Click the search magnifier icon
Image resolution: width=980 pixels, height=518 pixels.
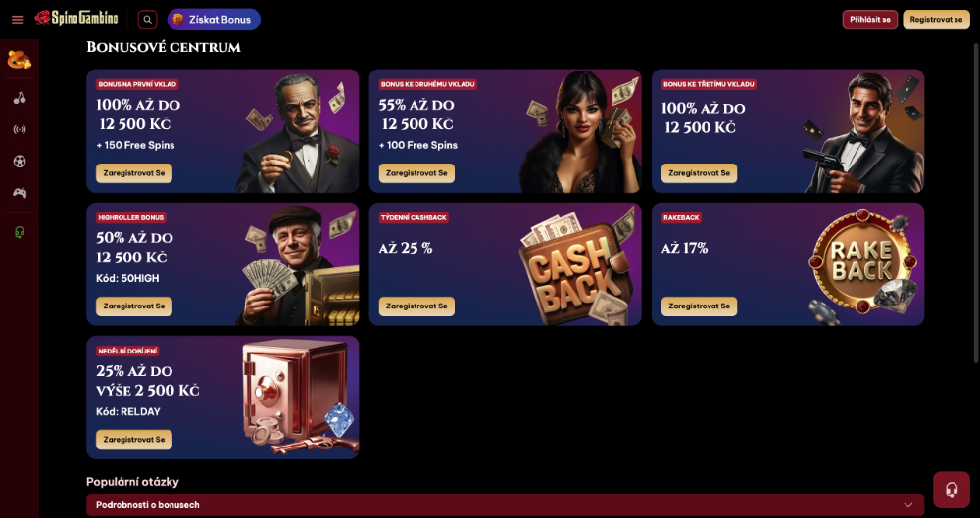148,20
